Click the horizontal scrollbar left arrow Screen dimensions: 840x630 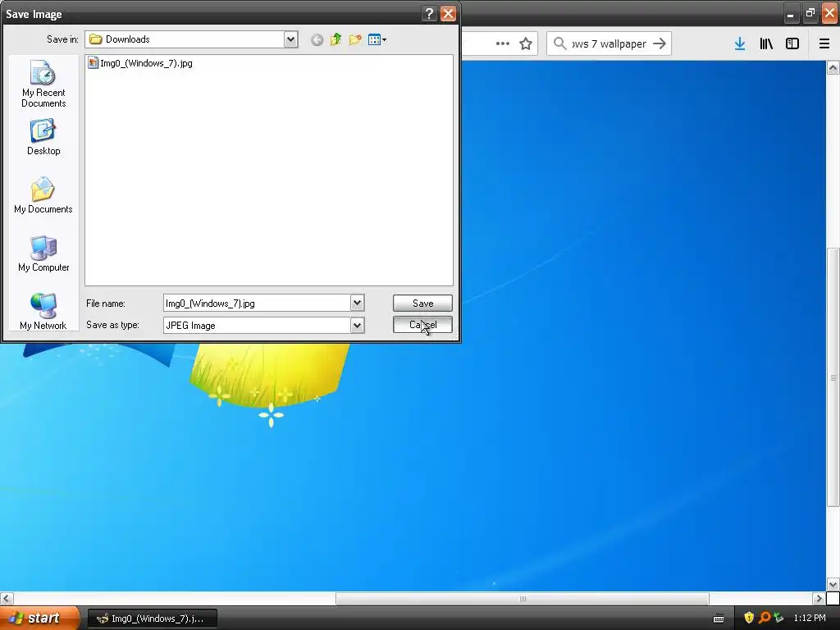pyautogui.click(x=7, y=598)
